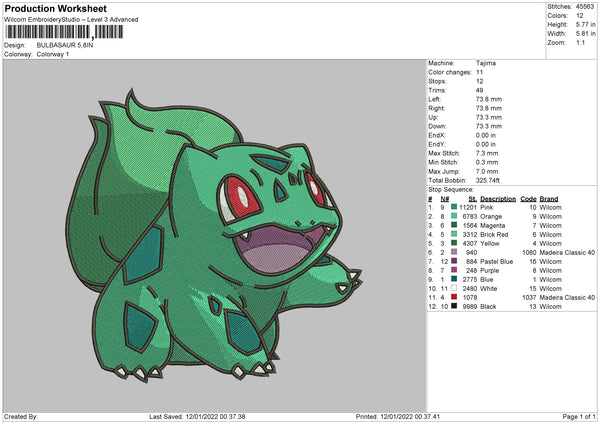Select the Machine value Tajima
Viewport: 600px width, 424px height.
(x=486, y=63)
